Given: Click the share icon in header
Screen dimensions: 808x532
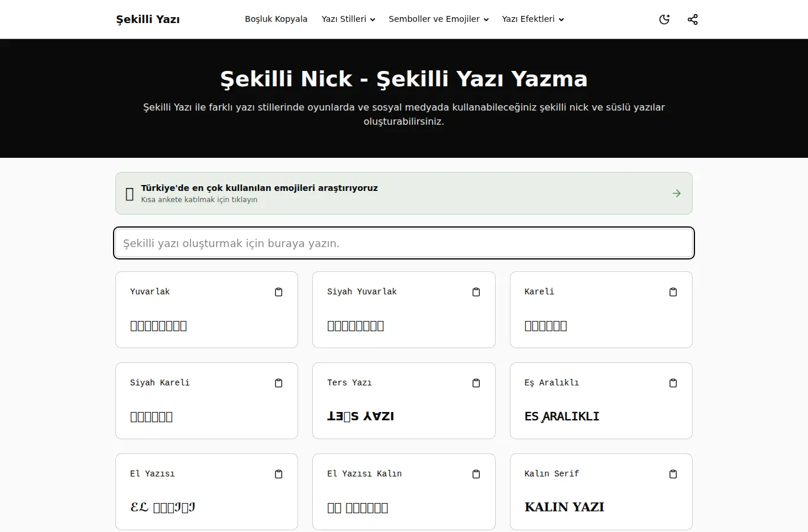Looking at the screenshot, I should (693, 20).
